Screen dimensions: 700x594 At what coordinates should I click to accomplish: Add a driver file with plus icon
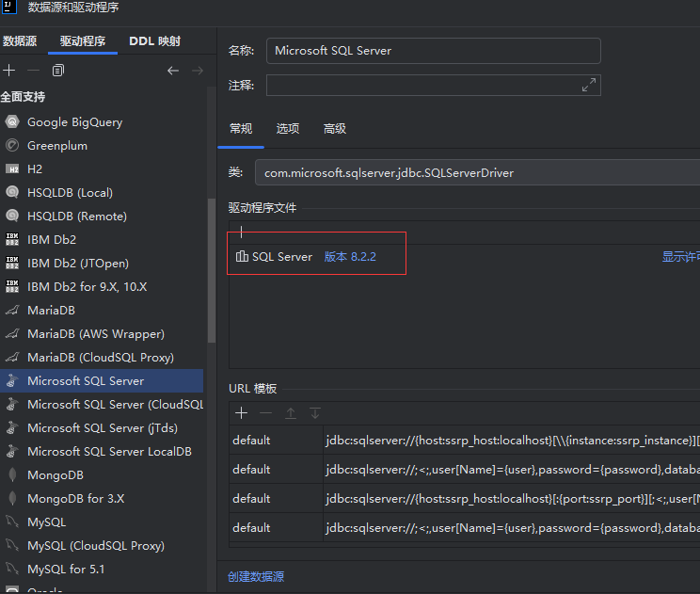tap(241, 232)
